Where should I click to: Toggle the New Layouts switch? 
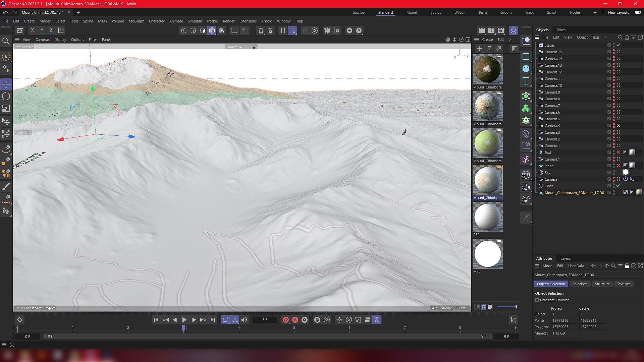tap(638, 12)
